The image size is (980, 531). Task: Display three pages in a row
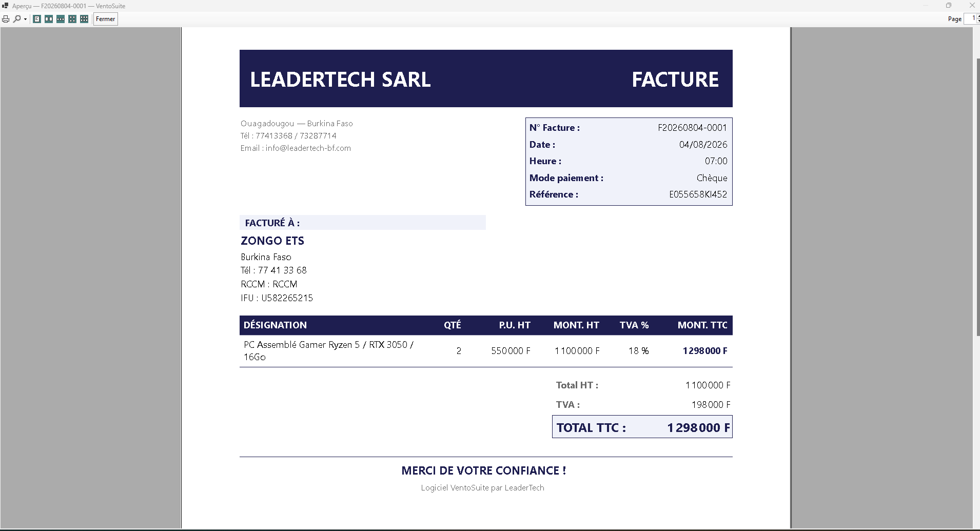(61, 19)
